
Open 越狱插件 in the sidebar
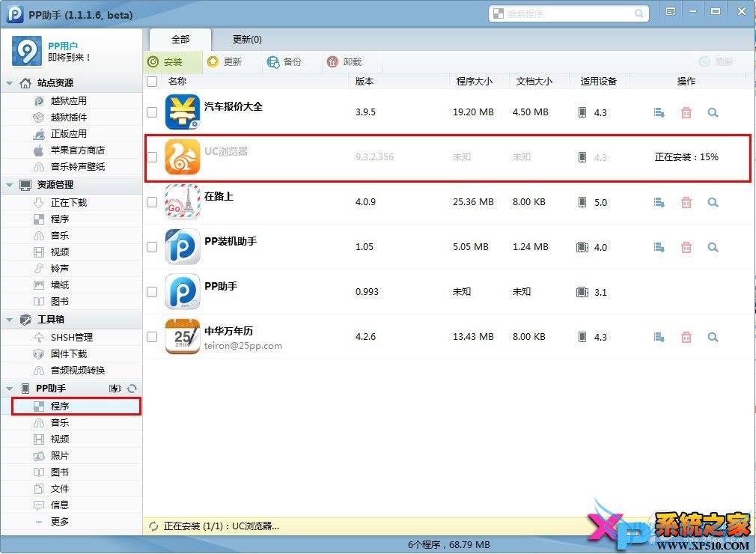[x=68, y=118]
